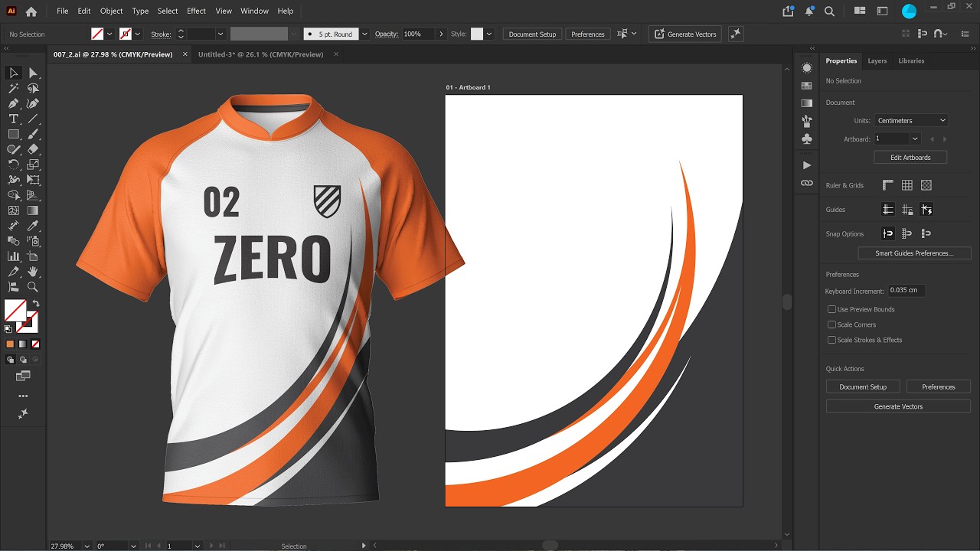980x551 pixels.
Task: Select the Eyedropper tool
Action: click(x=33, y=226)
